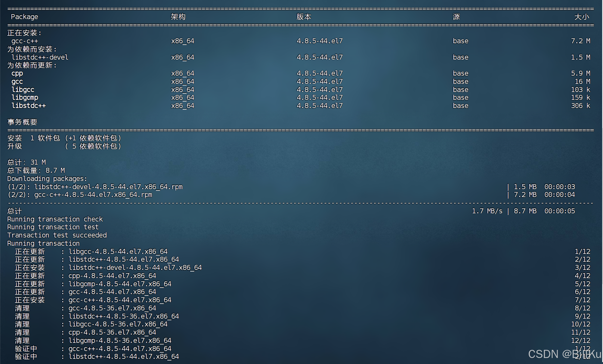Click the '12/12' progress counter
Screen dimensions: 603x364
(580, 341)
